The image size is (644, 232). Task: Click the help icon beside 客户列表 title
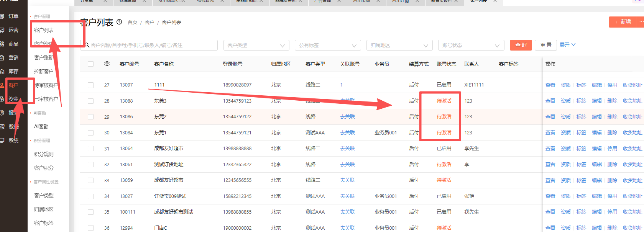coord(119,22)
